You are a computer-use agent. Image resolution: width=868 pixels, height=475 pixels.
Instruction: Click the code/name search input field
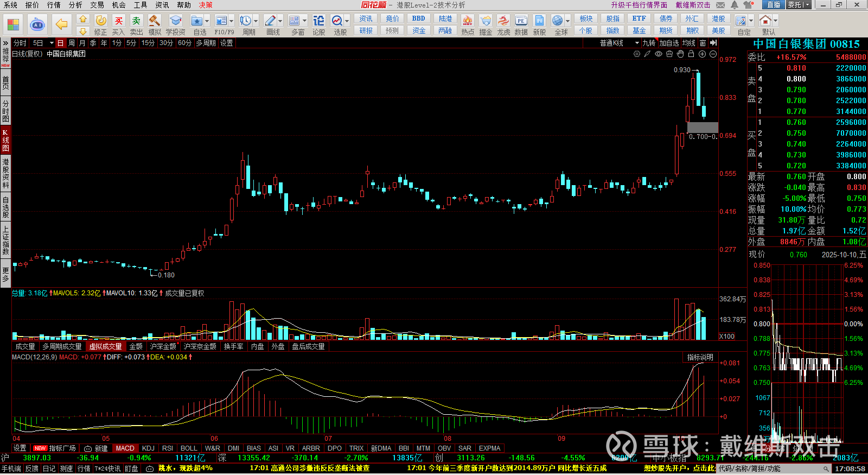point(770,468)
